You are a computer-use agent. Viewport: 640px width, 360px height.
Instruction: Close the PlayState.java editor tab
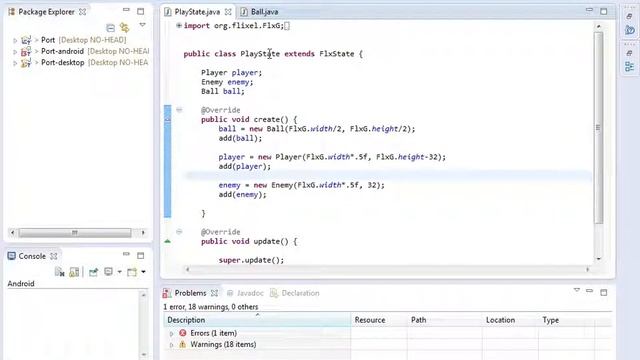tap(228, 12)
